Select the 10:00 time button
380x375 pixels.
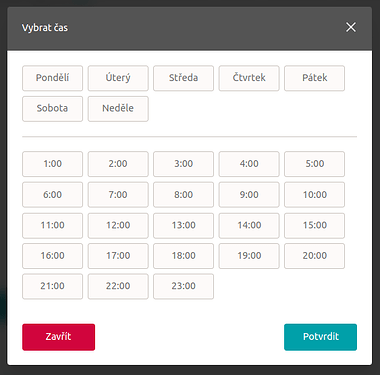(x=314, y=195)
